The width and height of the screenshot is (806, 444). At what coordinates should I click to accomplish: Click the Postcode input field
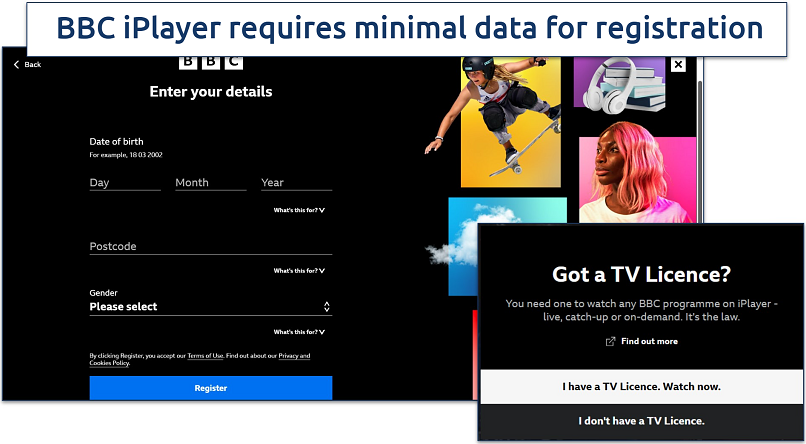coord(211,247)
